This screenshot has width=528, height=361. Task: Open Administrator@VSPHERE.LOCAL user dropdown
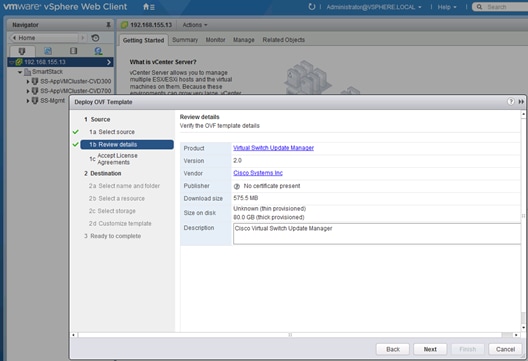click(374, 7)
